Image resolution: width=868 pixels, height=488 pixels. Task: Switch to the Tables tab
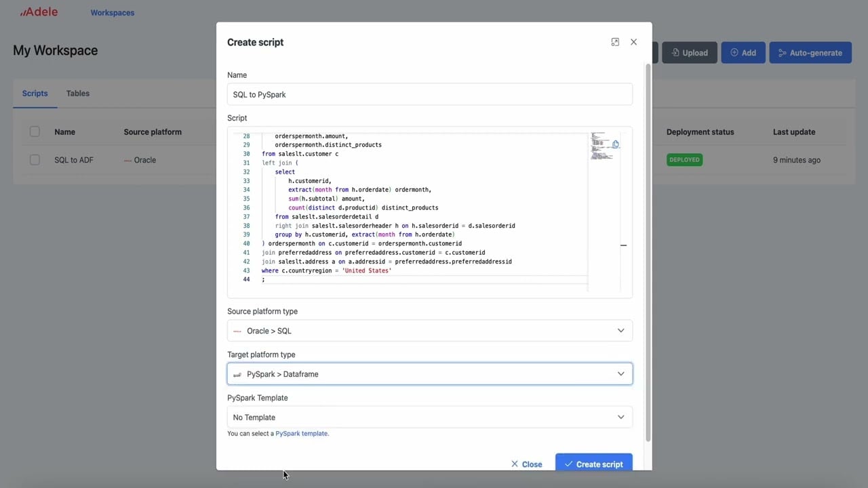coord(78,94)
